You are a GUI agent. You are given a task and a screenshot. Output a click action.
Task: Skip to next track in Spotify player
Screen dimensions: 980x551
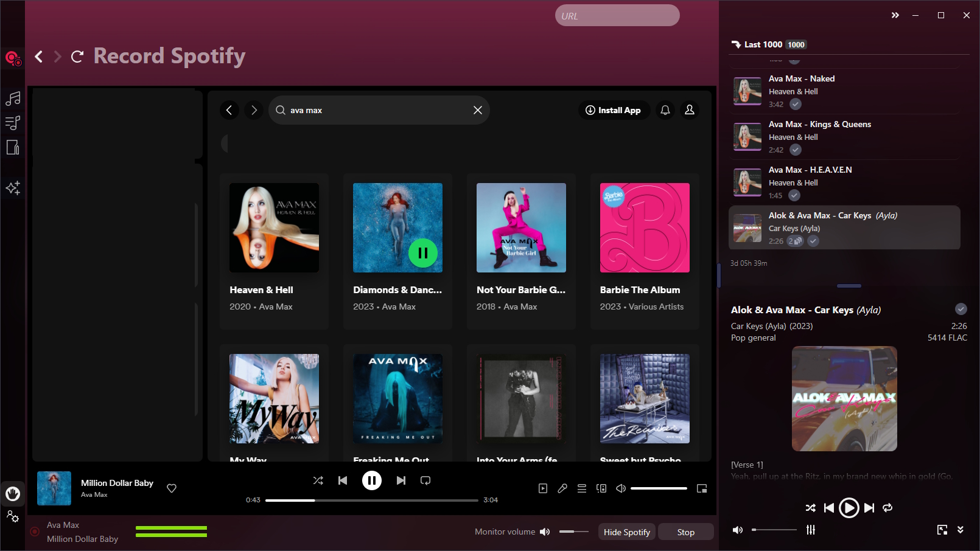coord(401,480)
